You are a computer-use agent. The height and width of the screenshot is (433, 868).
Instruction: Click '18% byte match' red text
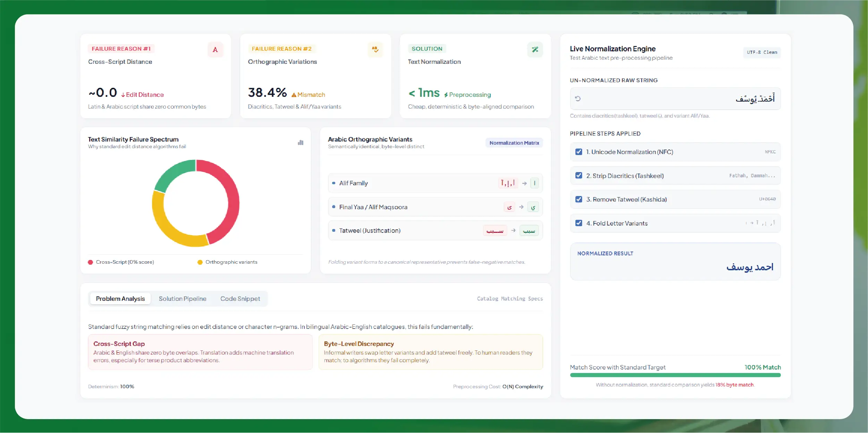coord(734,385)
